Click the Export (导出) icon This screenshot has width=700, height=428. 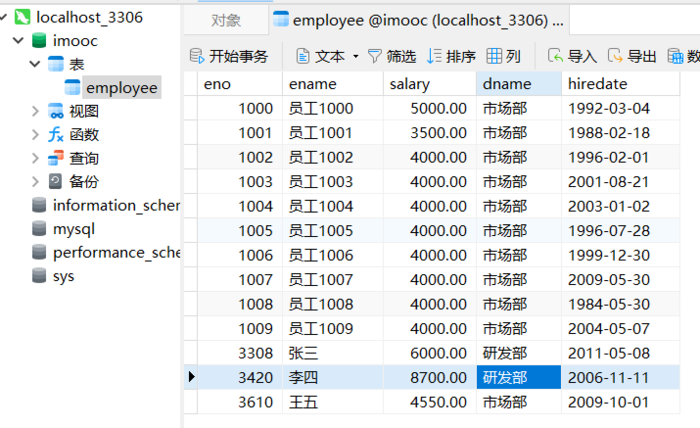coord(615,57)
